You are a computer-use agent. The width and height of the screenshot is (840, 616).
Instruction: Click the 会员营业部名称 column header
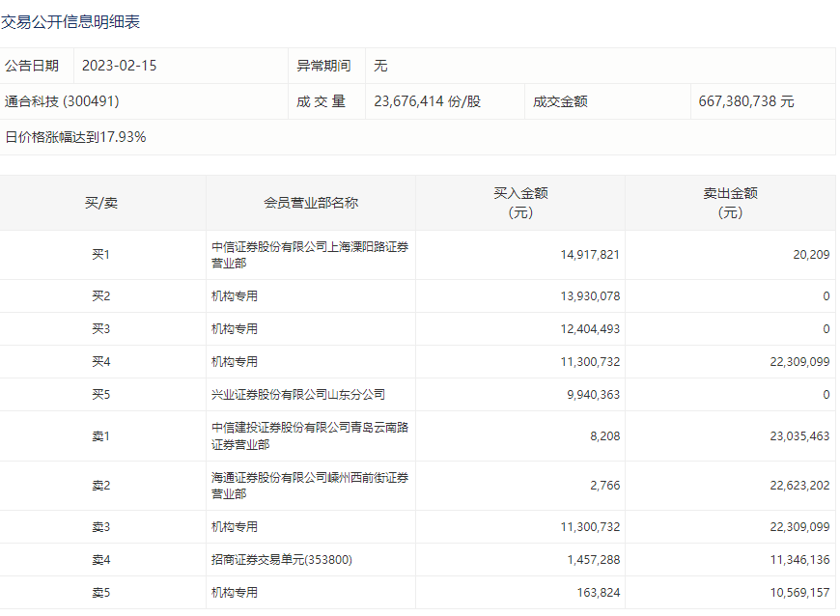point(311,203)
